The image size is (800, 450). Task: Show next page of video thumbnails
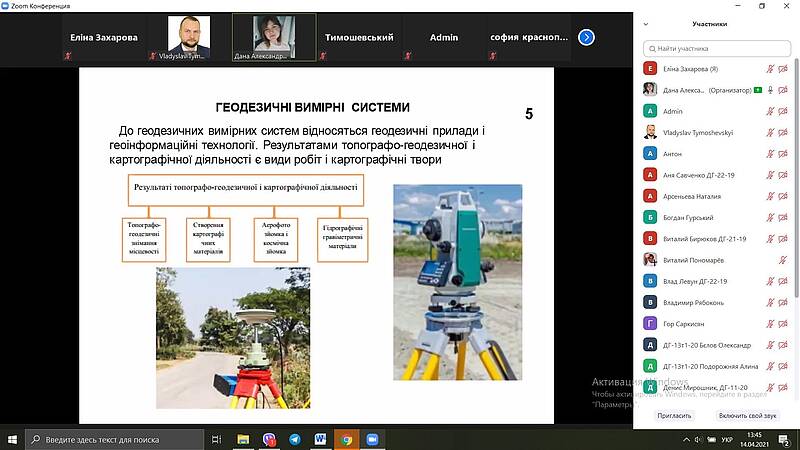[x=587, y=37]
